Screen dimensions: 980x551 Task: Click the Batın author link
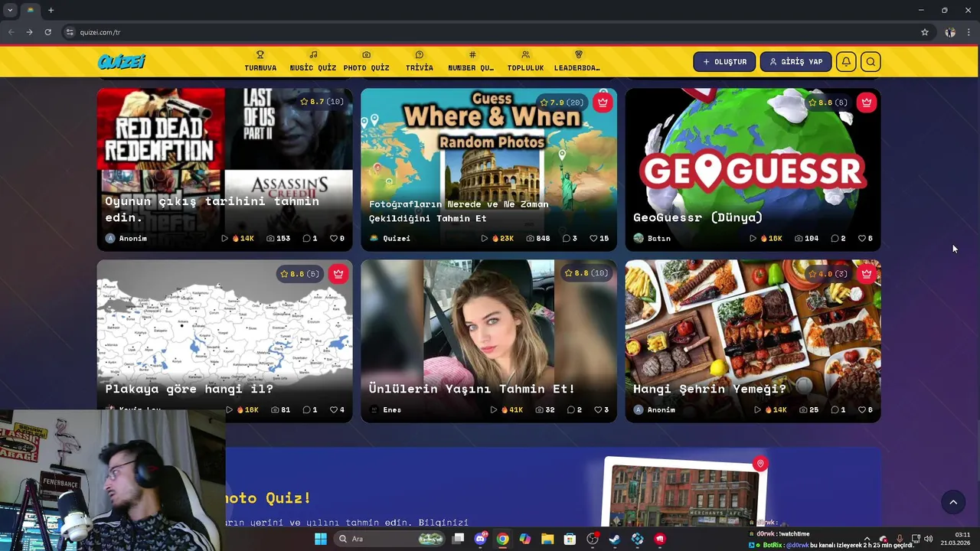652,238
